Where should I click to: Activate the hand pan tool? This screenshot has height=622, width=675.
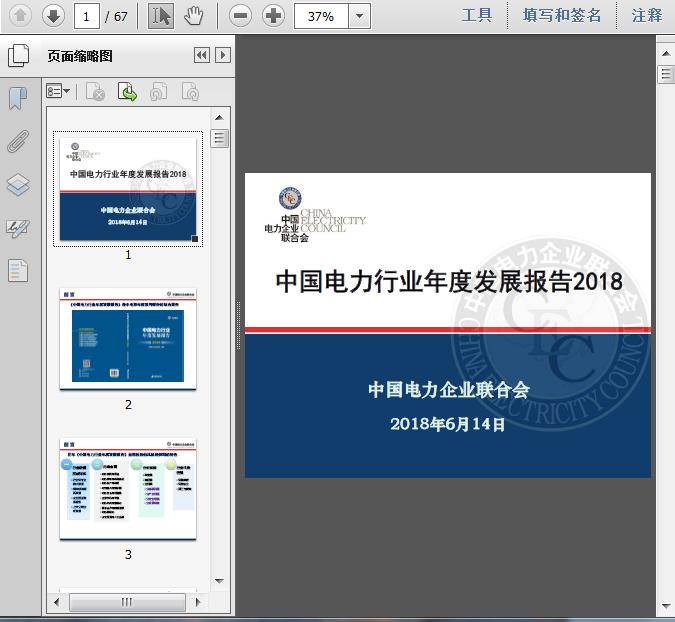[194, 16]
